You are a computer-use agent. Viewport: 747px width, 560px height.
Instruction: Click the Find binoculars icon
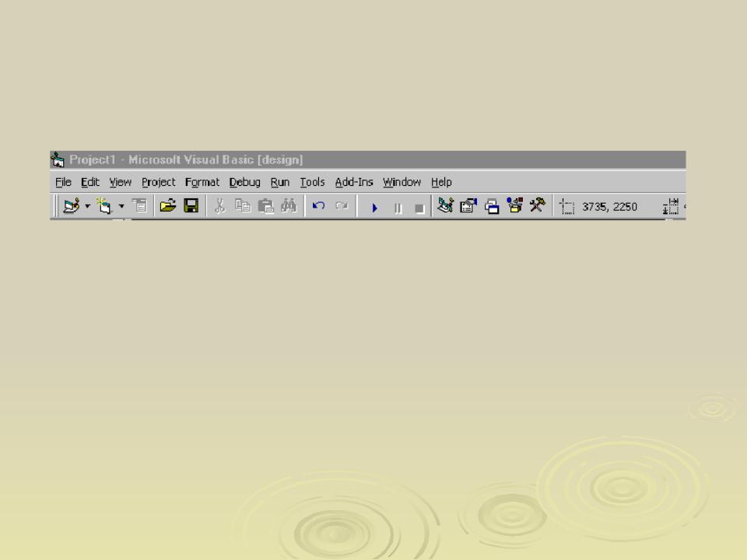point(289,205)
